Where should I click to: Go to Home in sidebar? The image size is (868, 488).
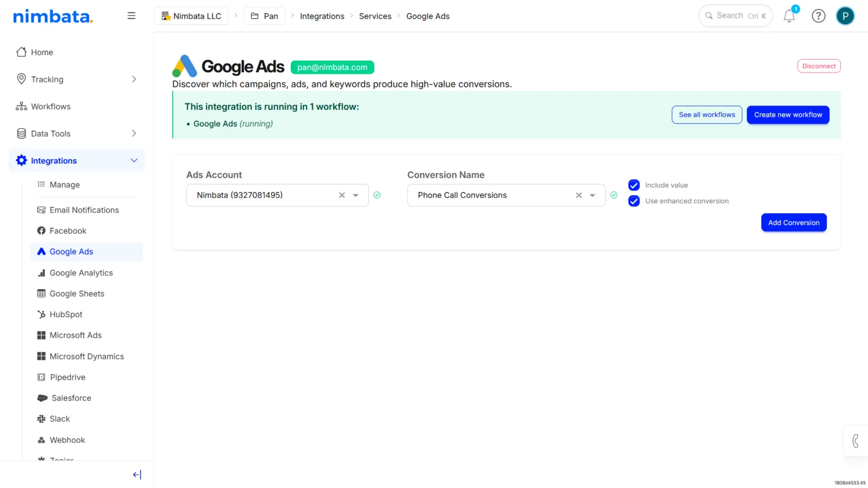tap(76, 52)
